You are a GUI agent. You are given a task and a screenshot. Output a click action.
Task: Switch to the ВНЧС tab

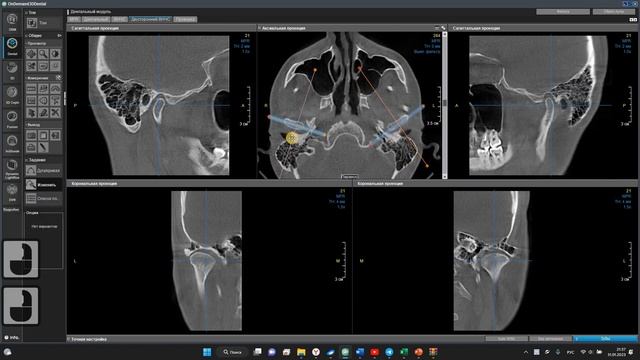[x=120, y=19]
